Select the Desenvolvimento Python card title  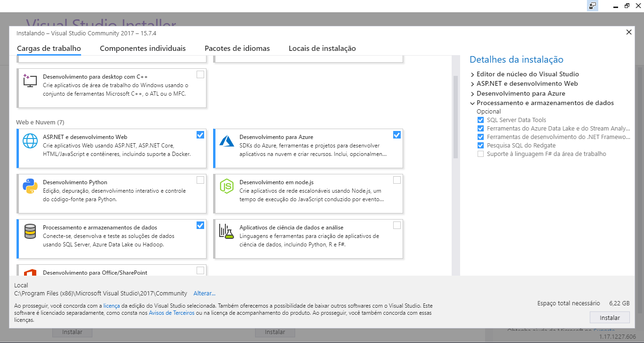(75, 182)
